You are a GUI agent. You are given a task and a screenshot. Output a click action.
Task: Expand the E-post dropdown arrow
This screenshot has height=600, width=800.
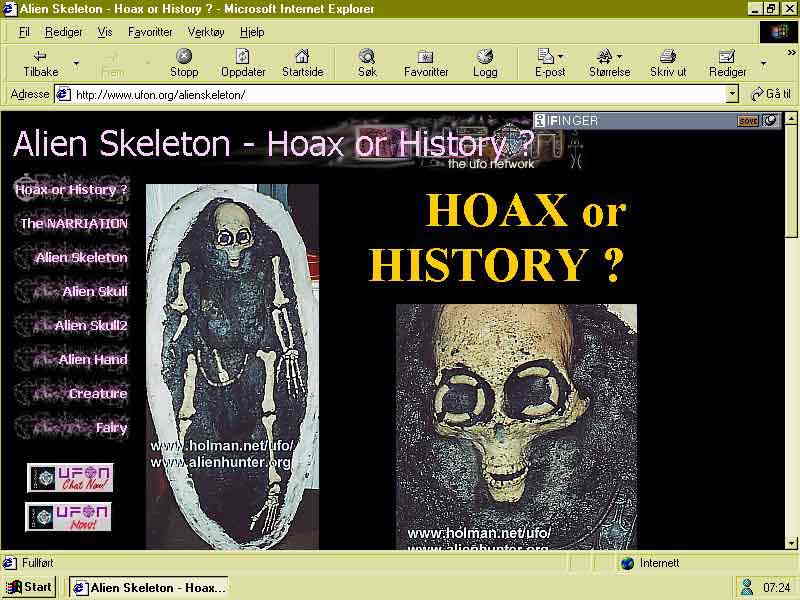click(561, 57)
